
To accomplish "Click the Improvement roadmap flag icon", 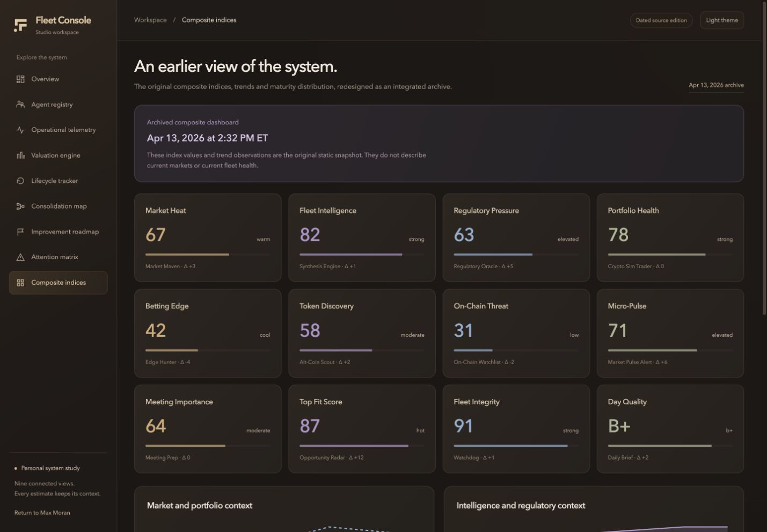I will click(20, 232).
